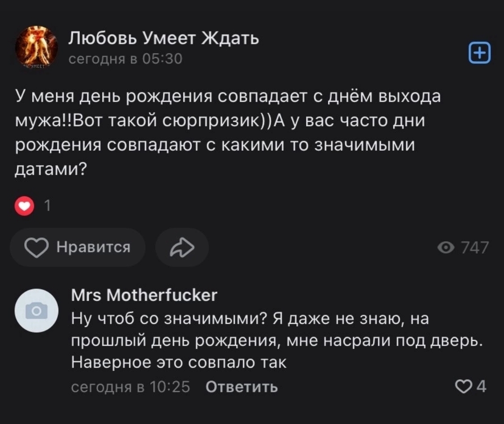The width and height of the screenshot is (504, 424).
Task: Click the post timestamp 'сегодня в 05:30'
Action: [125, 59]
